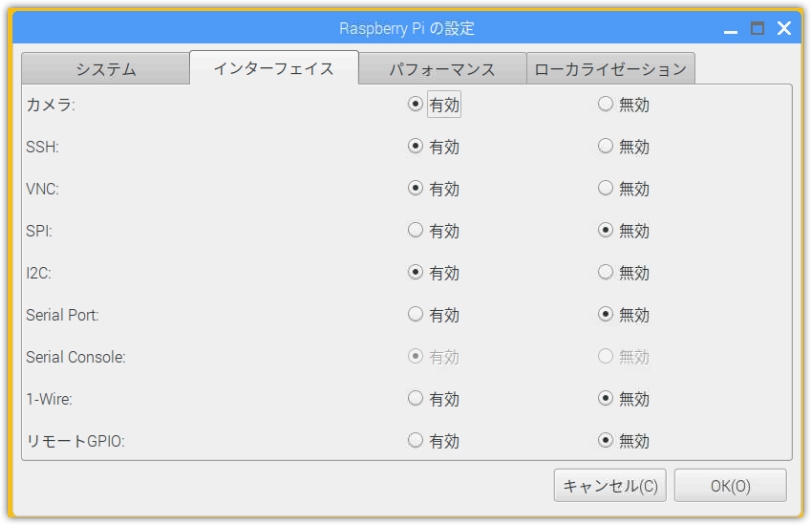Switch to the システム tab
Image resolution: width=811 pixels, height=525 pixels.
pyautogui.click(x=105, y=69)
